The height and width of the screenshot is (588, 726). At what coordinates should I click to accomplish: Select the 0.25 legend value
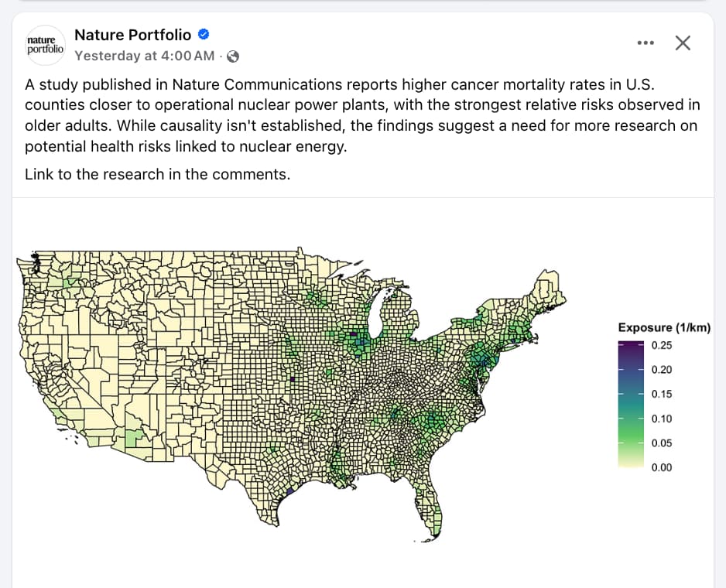662,345
